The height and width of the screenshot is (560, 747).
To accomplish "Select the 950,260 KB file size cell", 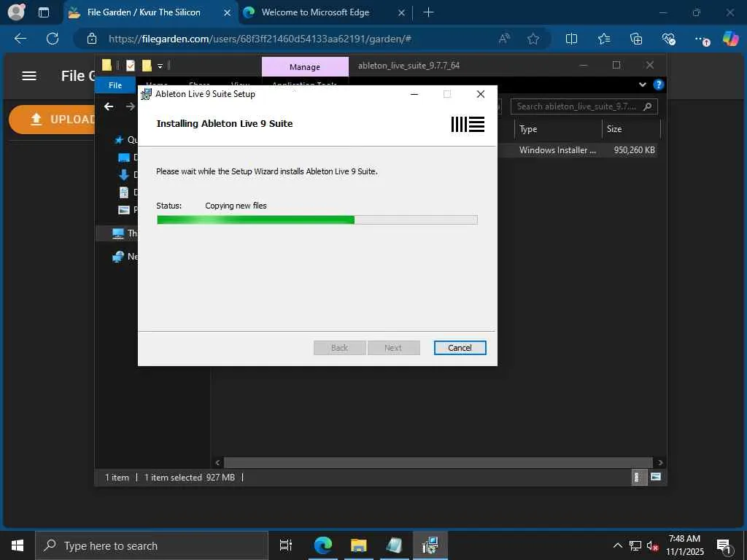I will coord(634,150).
